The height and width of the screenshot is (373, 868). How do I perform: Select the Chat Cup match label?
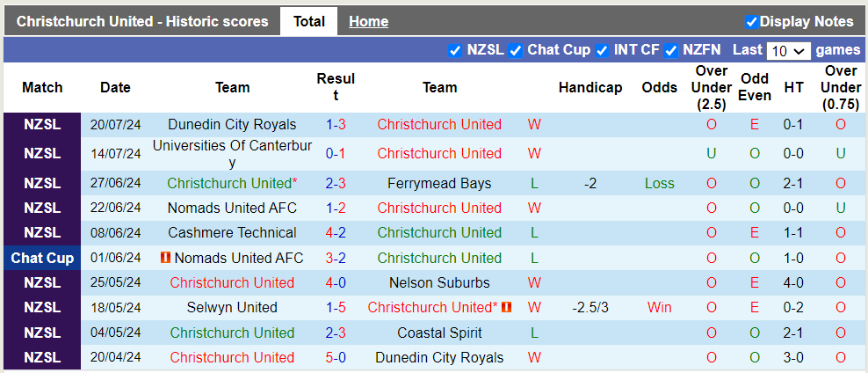pyautogui.click(x=42, y=258)
